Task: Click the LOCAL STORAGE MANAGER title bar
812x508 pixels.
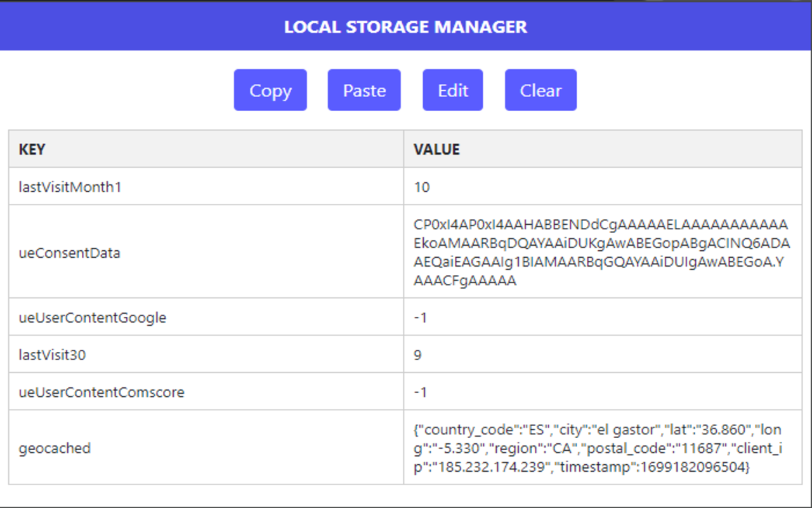Action: 406,27
